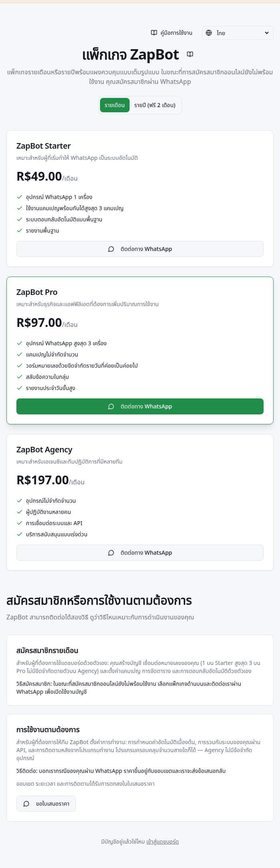The height and width of the screenshot is (868, 280).
Task: Click chat bubble icon in Starter plan button
Action: point(111,249)
